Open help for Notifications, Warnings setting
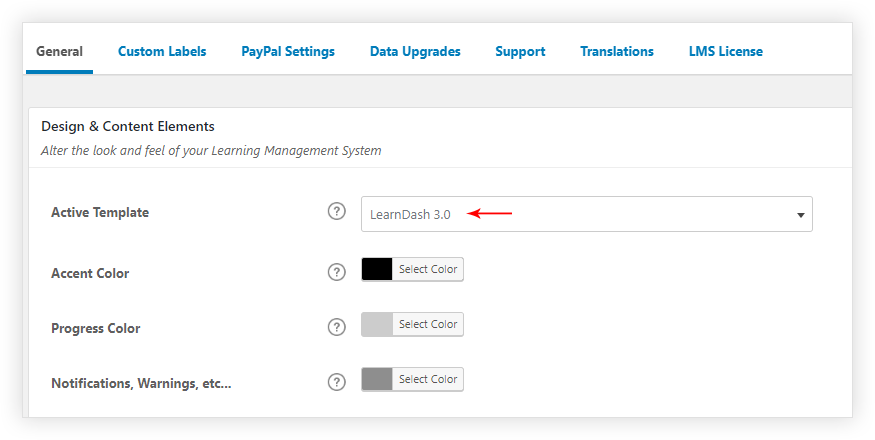The width and height of the screenshot is (875, 440). [x=336, y=382]
